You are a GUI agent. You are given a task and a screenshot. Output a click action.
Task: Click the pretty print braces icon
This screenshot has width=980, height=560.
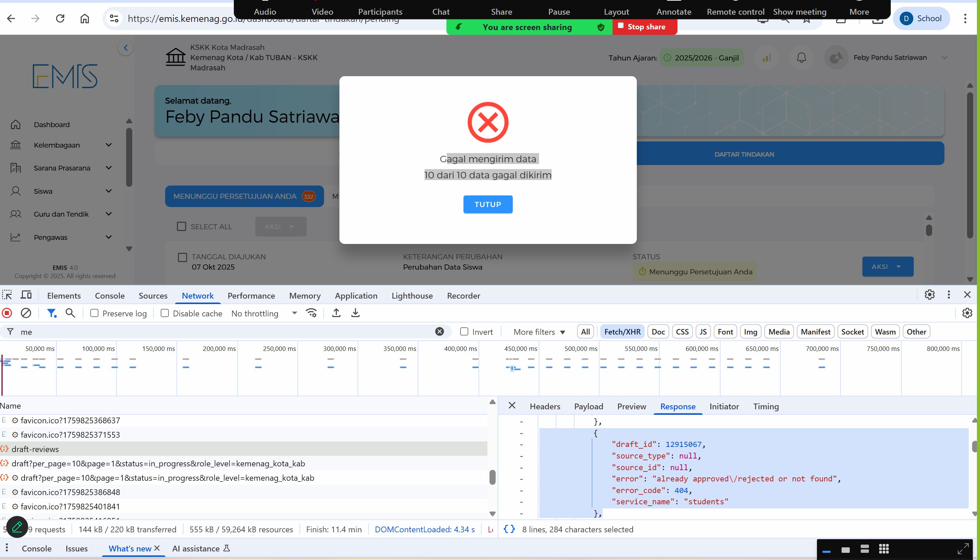[509, 529]
